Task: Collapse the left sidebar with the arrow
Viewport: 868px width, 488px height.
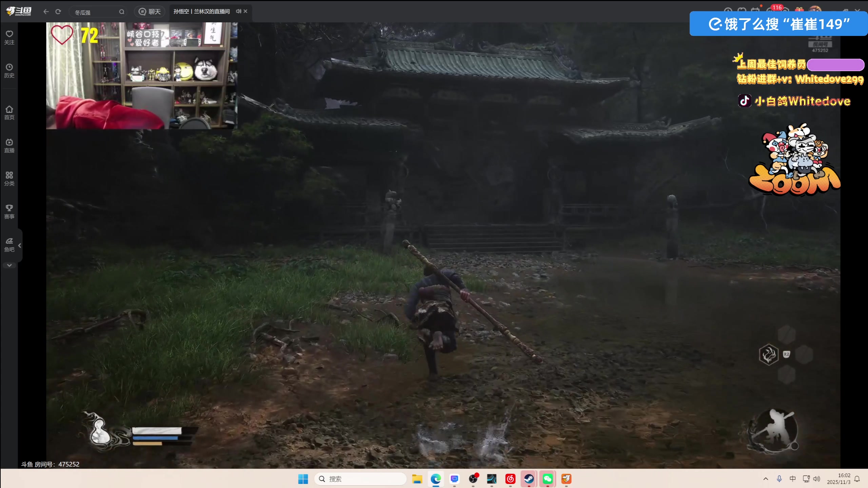Action: [20, 245]
